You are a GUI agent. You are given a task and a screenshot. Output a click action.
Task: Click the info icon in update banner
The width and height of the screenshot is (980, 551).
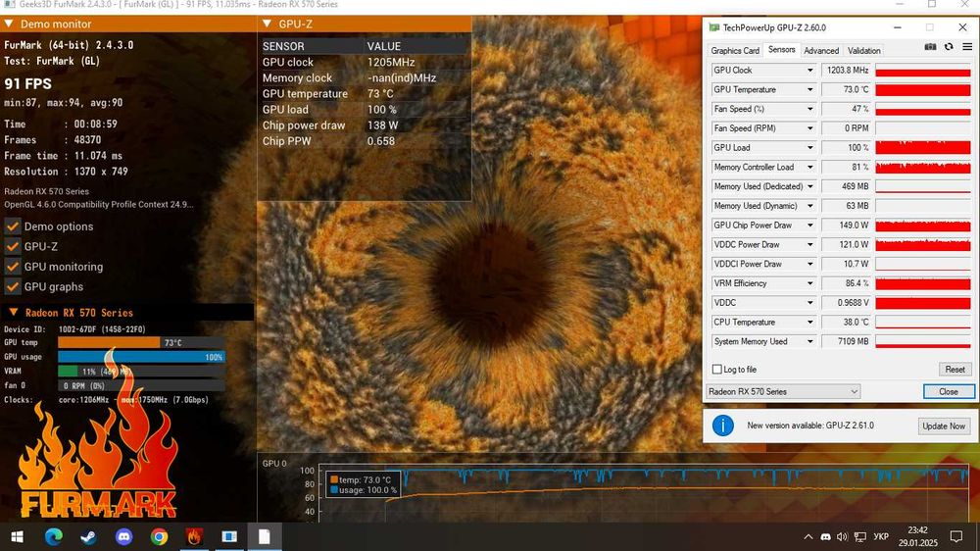coord(723,426)
